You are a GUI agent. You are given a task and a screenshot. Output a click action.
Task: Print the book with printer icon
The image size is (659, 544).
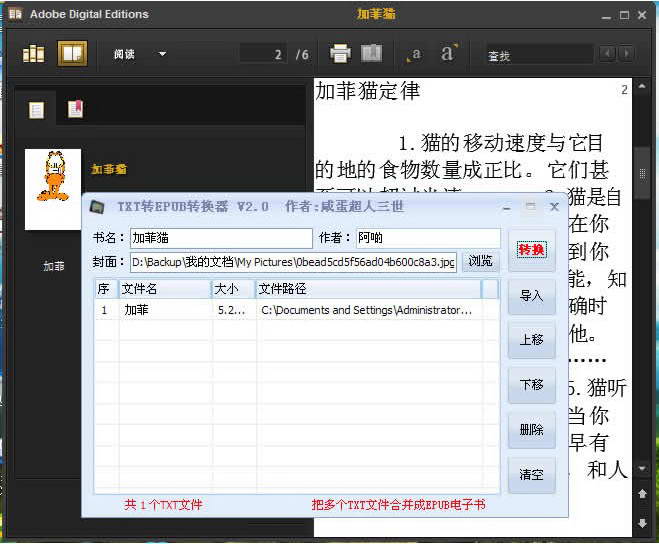340,53
